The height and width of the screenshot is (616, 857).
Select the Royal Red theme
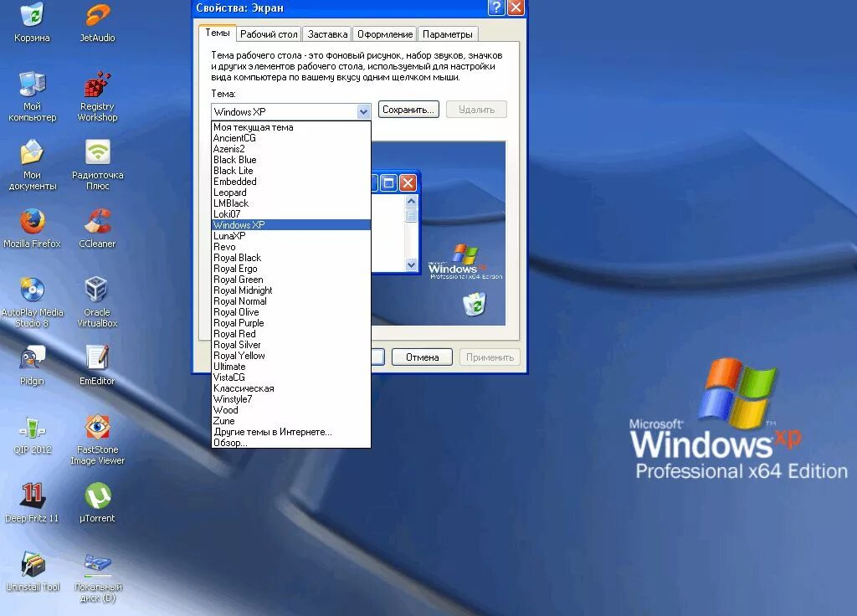[290, 334]
